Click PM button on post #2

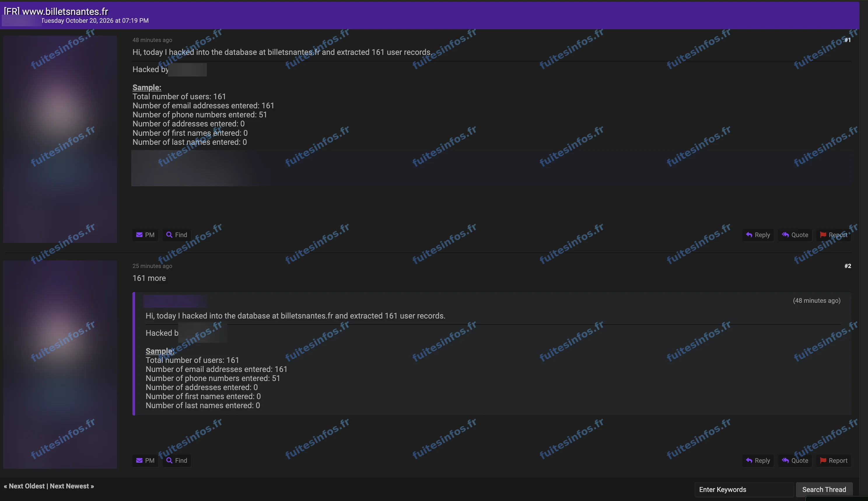click(x=146, y=461)
